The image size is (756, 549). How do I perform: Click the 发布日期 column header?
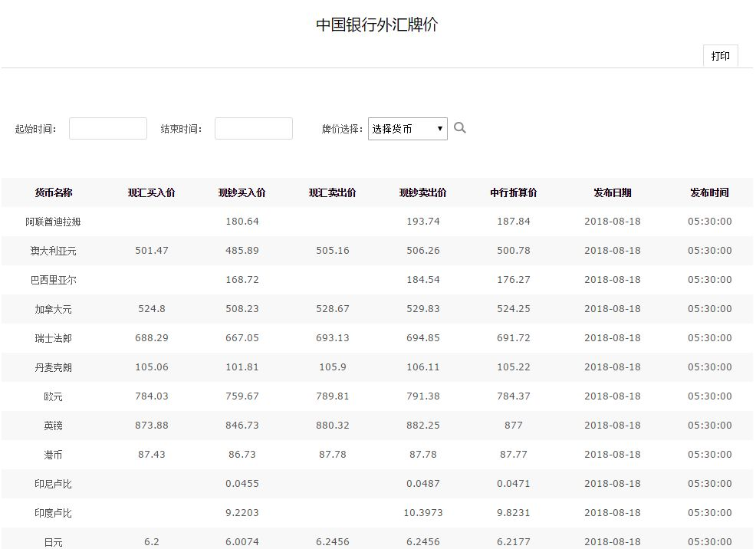(x=613, y=192)
